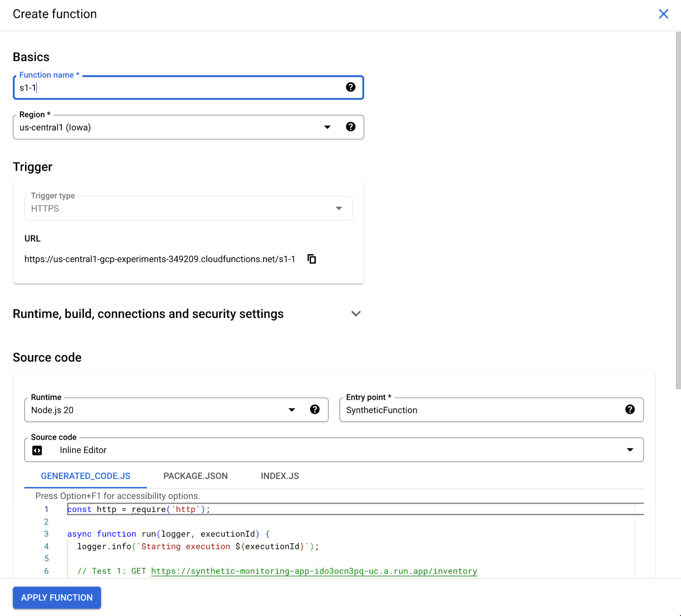
Task: Open the Trigger type HTTPS dropdown
Action: [338, 208]
